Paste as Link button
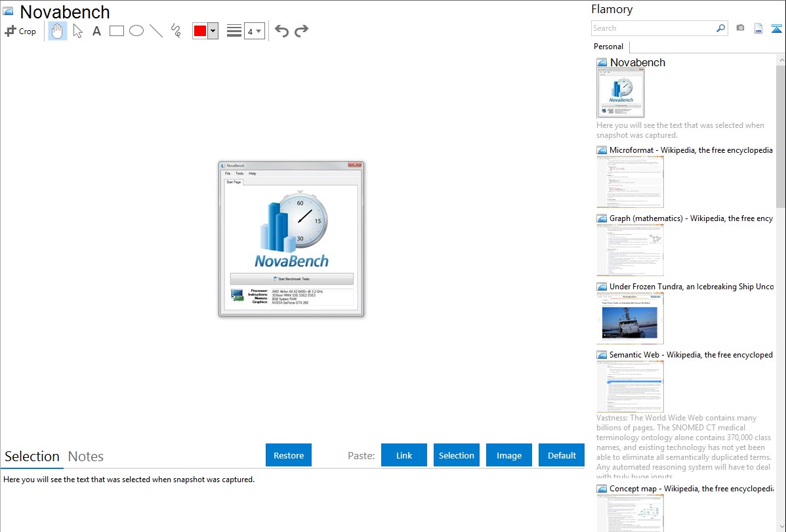The image size is (786, 532). tap(404, 455)
